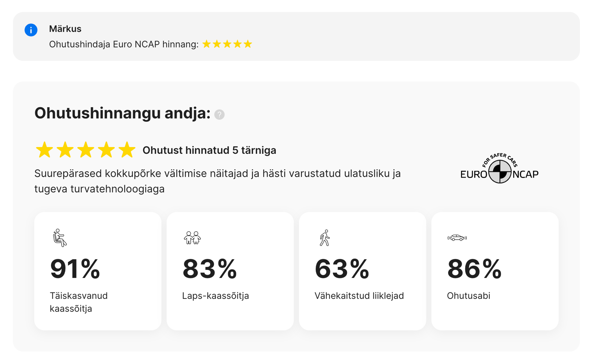Click the seated adult occupant icon
Screen dimensions: 594x364
click(x=60, y=238)
